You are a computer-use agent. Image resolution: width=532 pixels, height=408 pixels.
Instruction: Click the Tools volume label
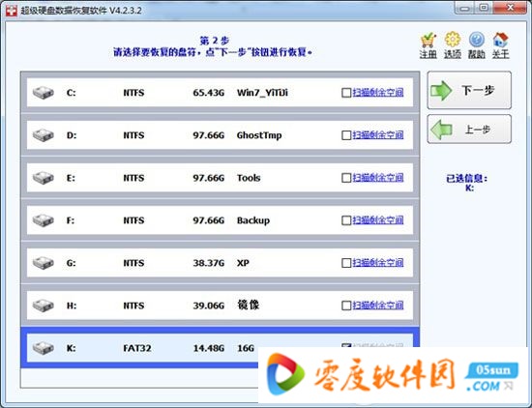coord(249,178)
